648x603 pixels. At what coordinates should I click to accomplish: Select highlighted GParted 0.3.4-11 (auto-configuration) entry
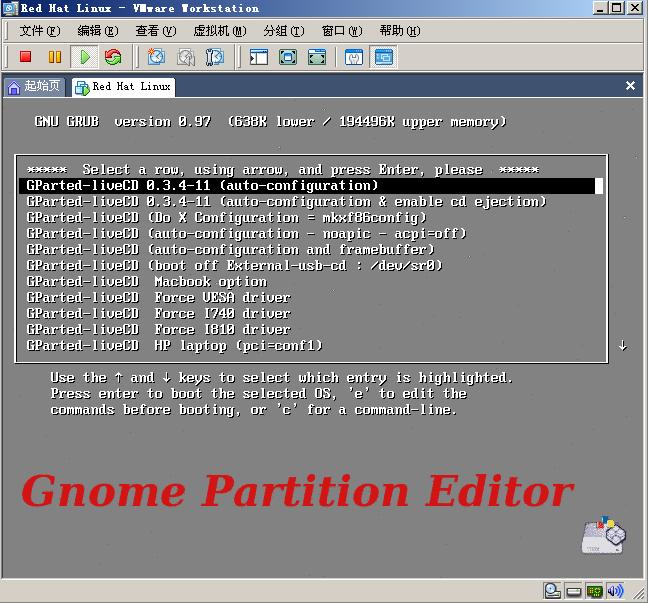[x=311, y=186]
